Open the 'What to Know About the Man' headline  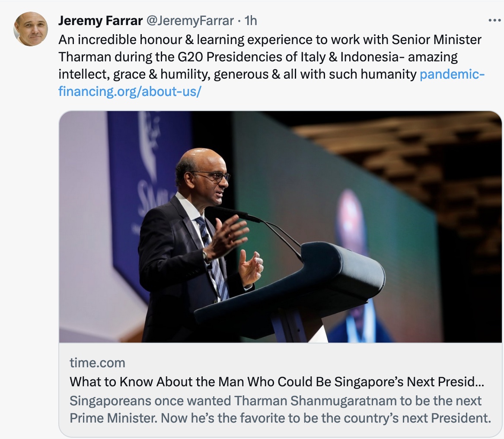coord(277,382)
